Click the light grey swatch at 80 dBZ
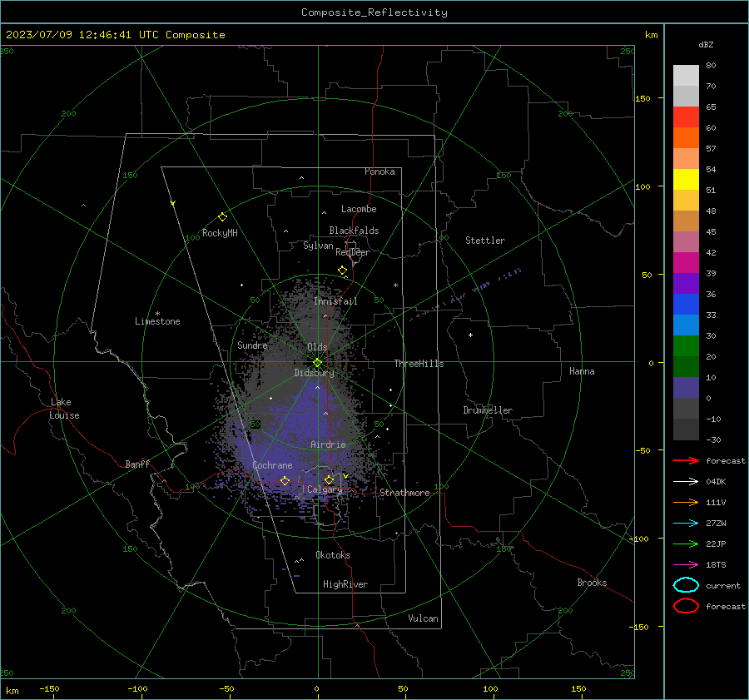The width and height of the screenshot is (749, 700). [x=686, y=76]
